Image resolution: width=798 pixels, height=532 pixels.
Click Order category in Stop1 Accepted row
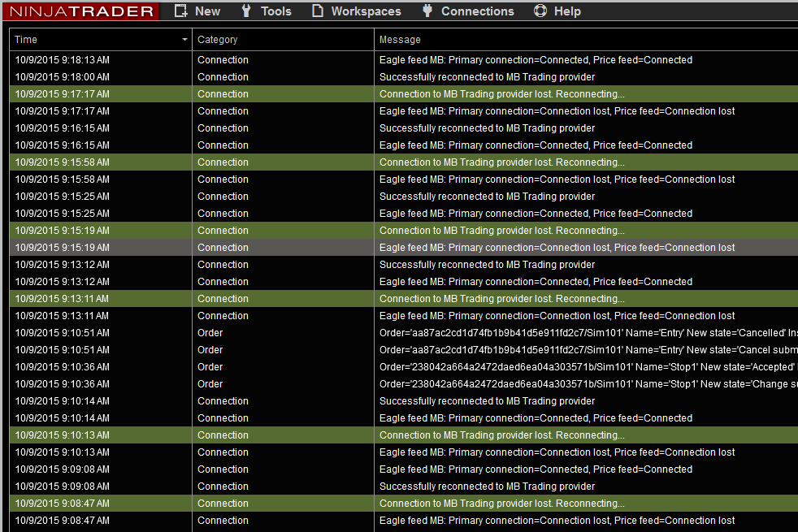(x=210, y=366)
